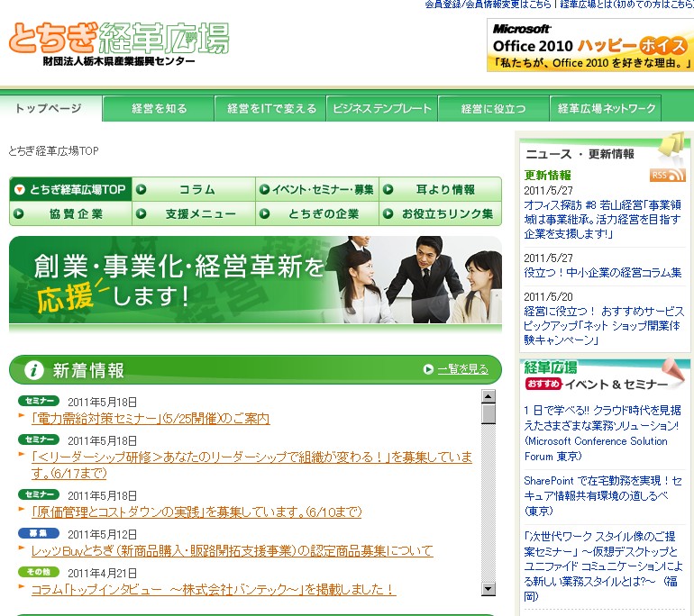Screen dimensions: 694x616
Task: Click the orange RSS feed icon
Action: pyautogui.click(x=667, y=175)
